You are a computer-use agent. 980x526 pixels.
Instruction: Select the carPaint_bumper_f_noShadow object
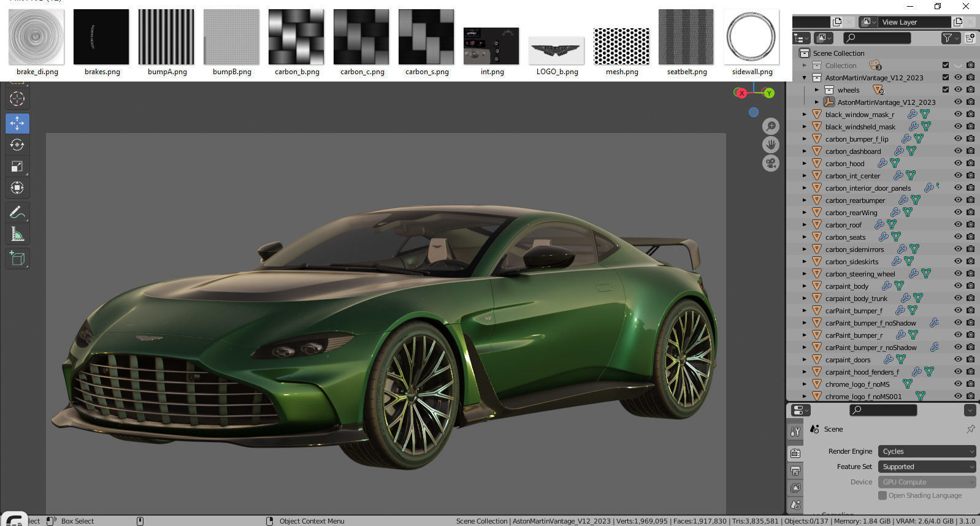point(870,323)
